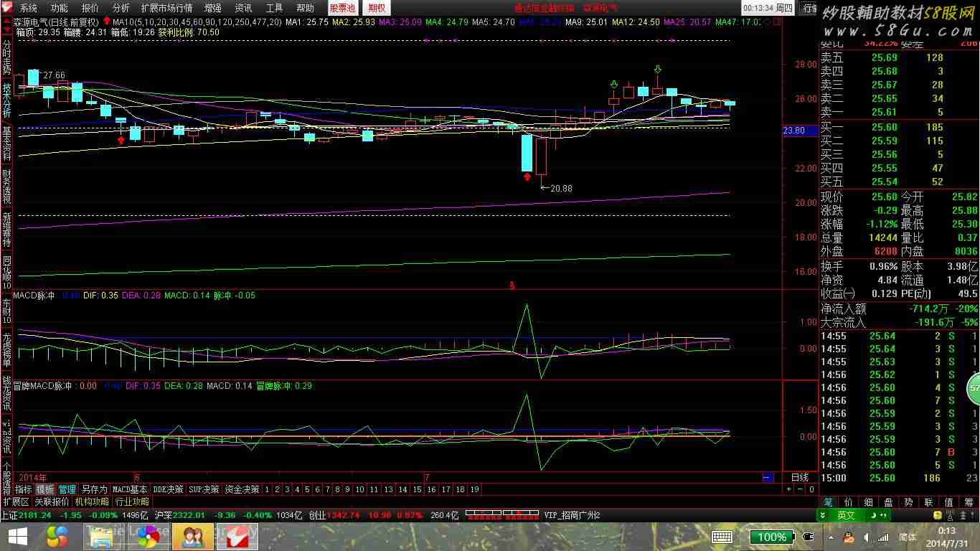Viewport: 980px width, 551px height.
Task: Click the blue minus box at the time axis end
Action: click(767, 478)
